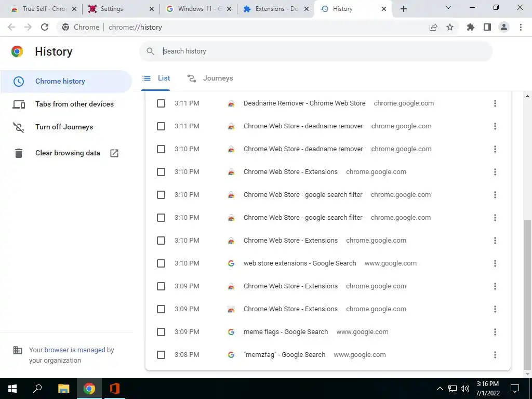Image resolution: width=532 pixels, height=399 pixels.
Task: Open actions menu for last 3:09 PM Extensions entry
Action: pyautogui.click(x=495, y=309)
